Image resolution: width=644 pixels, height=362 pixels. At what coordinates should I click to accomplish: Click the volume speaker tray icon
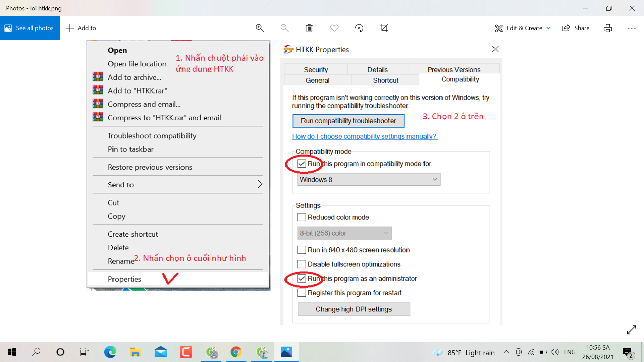click(555, 352)
